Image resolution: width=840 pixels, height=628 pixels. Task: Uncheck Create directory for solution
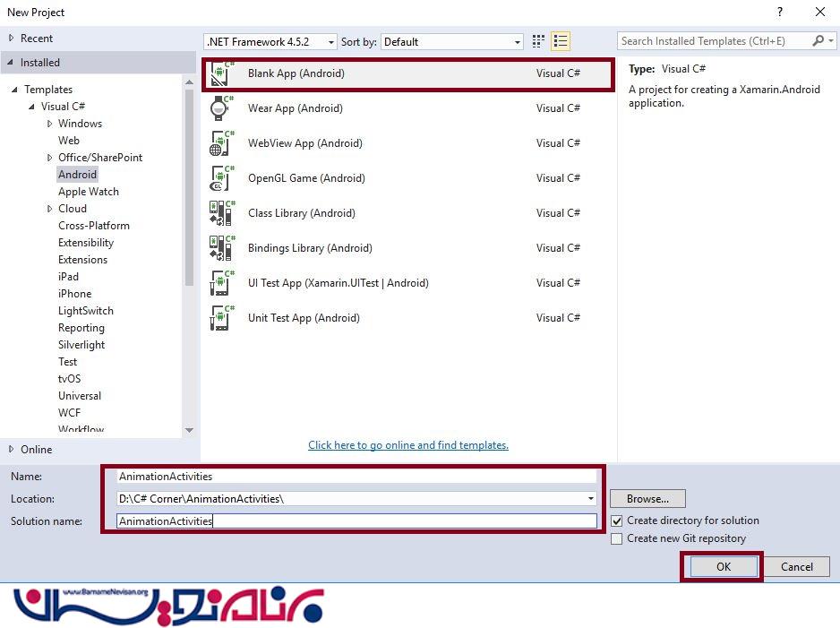click(x=616, y=520)
